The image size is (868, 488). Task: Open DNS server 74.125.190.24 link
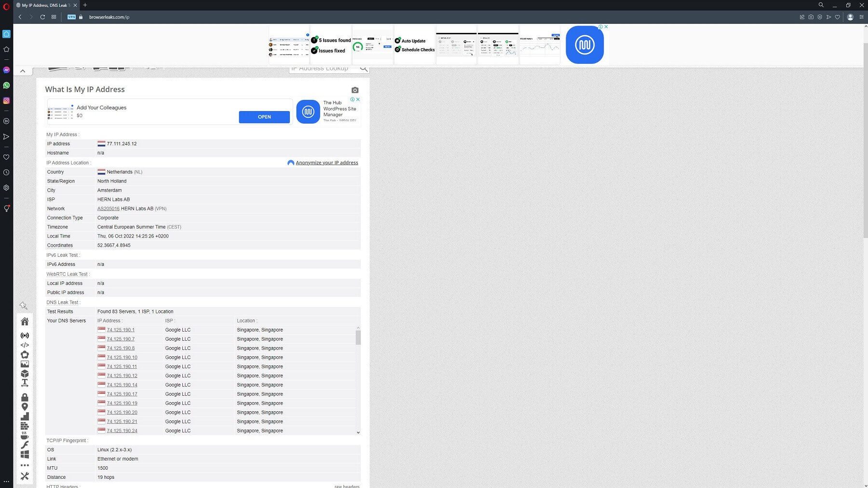[122, 431]
